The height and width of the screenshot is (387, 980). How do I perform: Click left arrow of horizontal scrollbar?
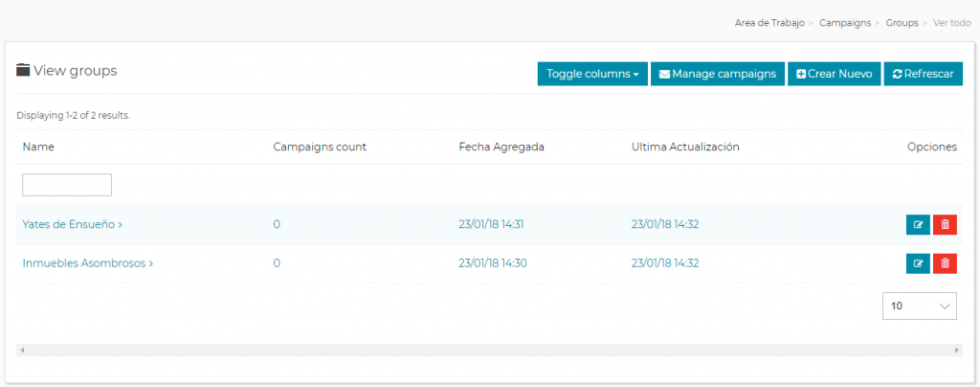(x=22, y=350)
